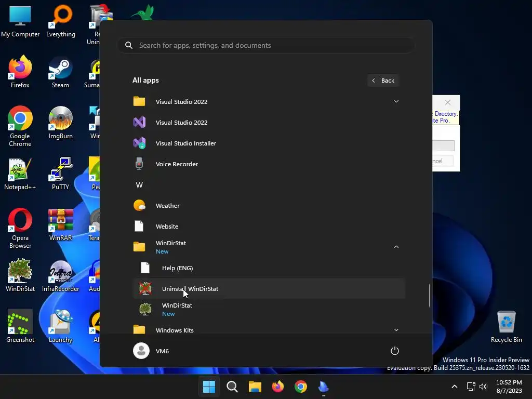The height and width of the screenshot is (399, 532).
Task: Open Chrome from the taskbar
Action: point(301,387)
